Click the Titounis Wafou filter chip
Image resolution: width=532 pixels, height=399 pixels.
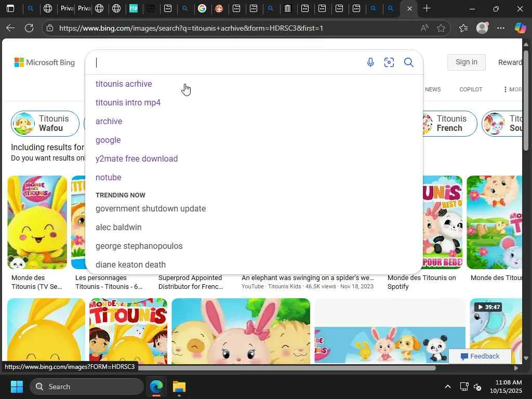click(x=45, y=124)
